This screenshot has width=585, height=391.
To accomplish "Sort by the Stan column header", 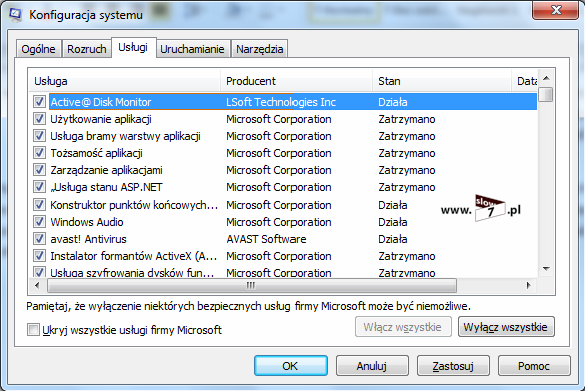I will (442, 81).
